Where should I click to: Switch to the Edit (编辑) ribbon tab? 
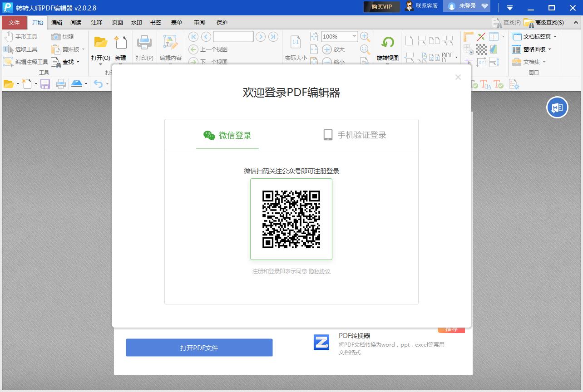(57, 23)
